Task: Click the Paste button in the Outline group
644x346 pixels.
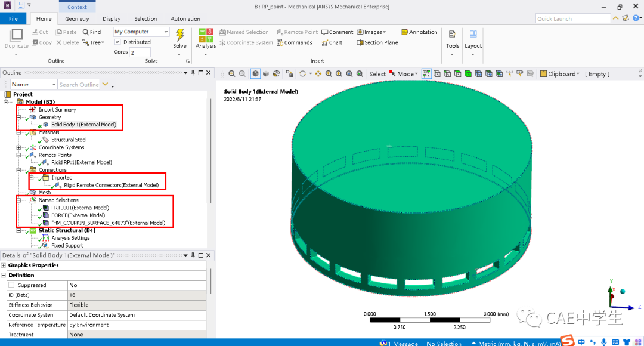Action: pos(66,32)
